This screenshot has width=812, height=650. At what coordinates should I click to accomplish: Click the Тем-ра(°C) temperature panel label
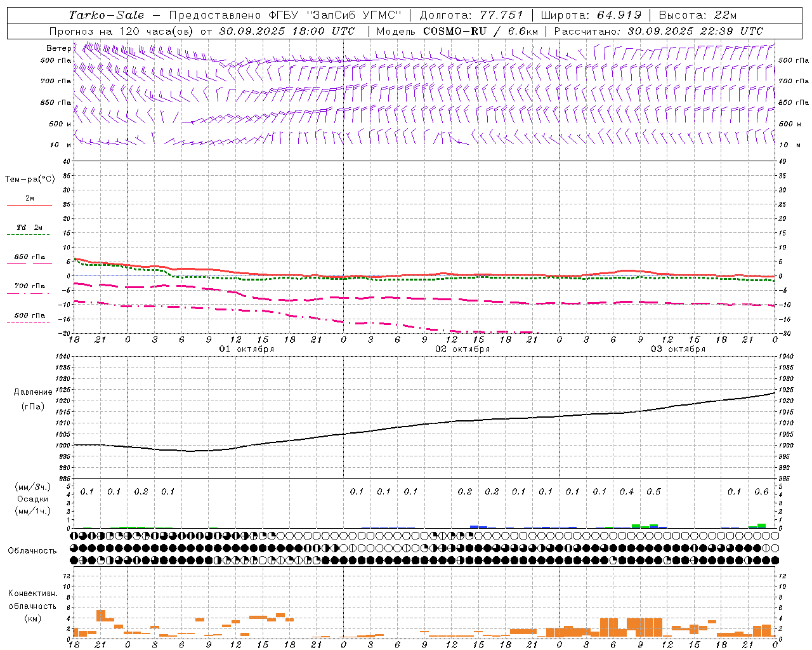pyautogui.click(x=30, y=180)
